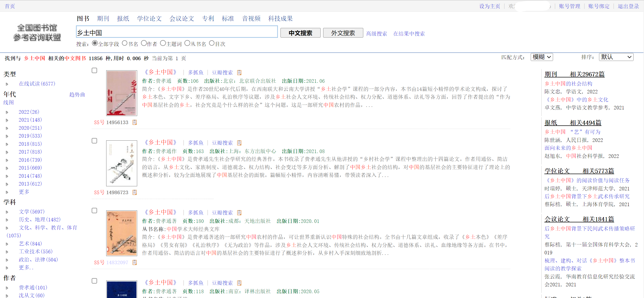
Task: Switch to the 学位论文 tab
Action: [x=149, y=19]
